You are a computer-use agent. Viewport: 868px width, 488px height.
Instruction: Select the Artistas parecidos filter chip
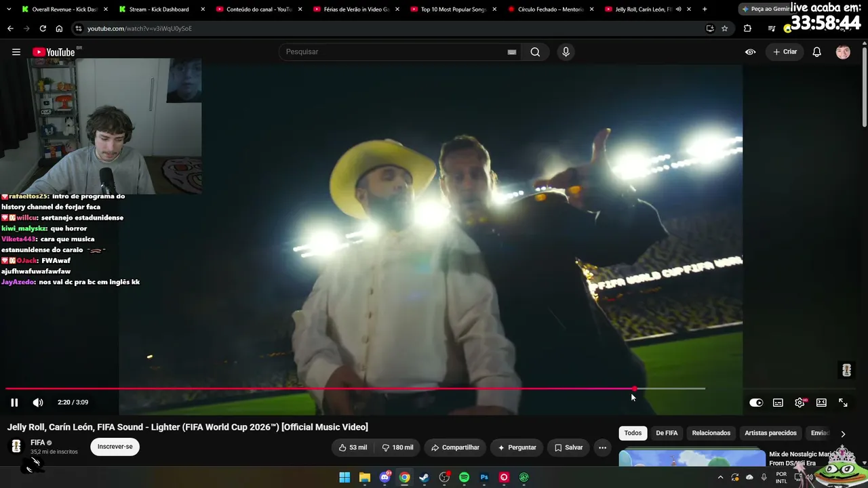[x=770, y=433]
